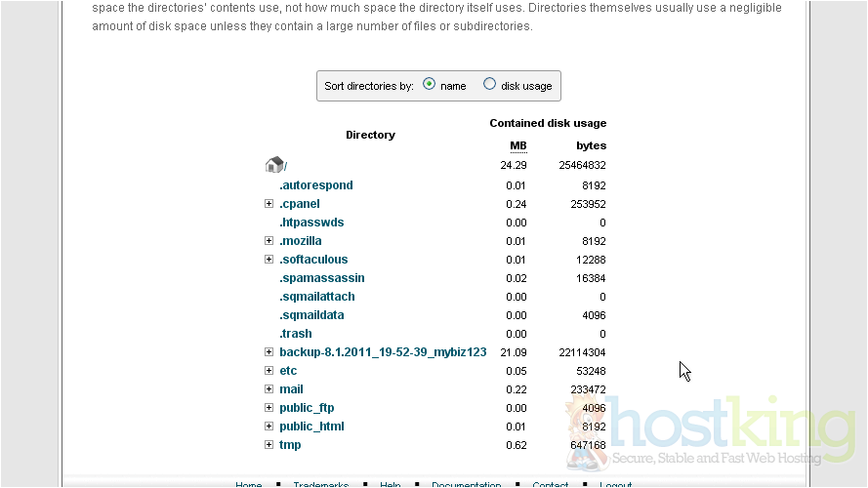Screen dimensions: 868x488
Task: Open the .autorespond directory link
Action: pyautogui.click(x=315, y=185)
